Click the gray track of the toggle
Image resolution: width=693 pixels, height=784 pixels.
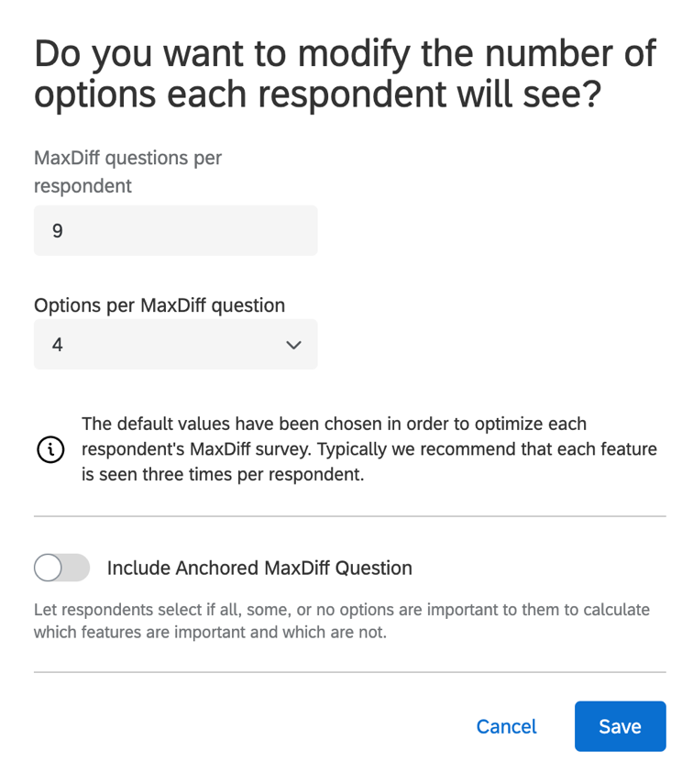coord(77,569)
